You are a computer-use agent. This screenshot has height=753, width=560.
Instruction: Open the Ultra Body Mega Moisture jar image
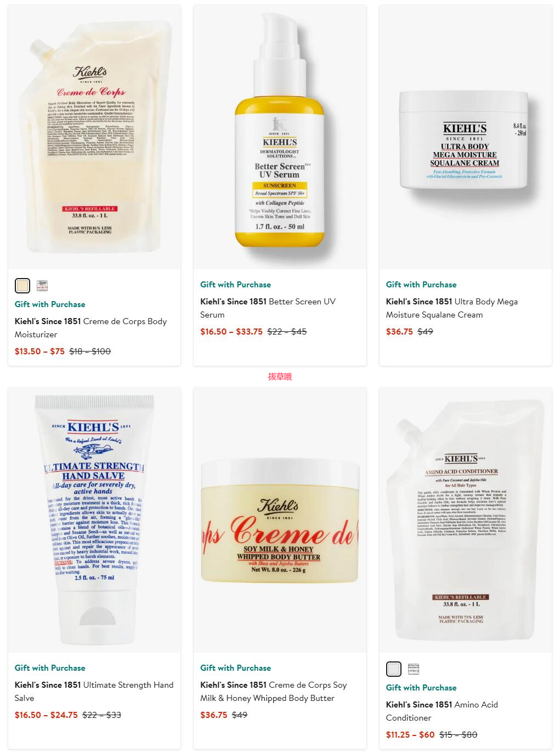[466, 137]
